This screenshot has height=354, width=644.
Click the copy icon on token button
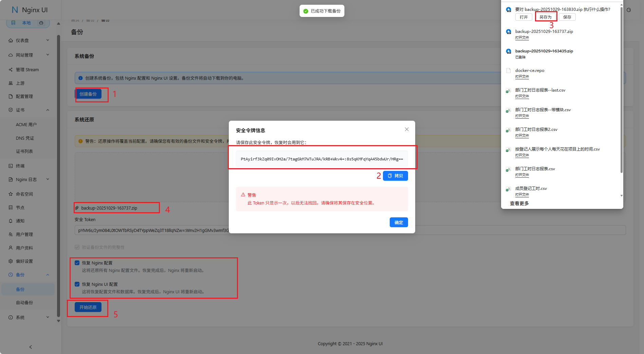(390, 176)
